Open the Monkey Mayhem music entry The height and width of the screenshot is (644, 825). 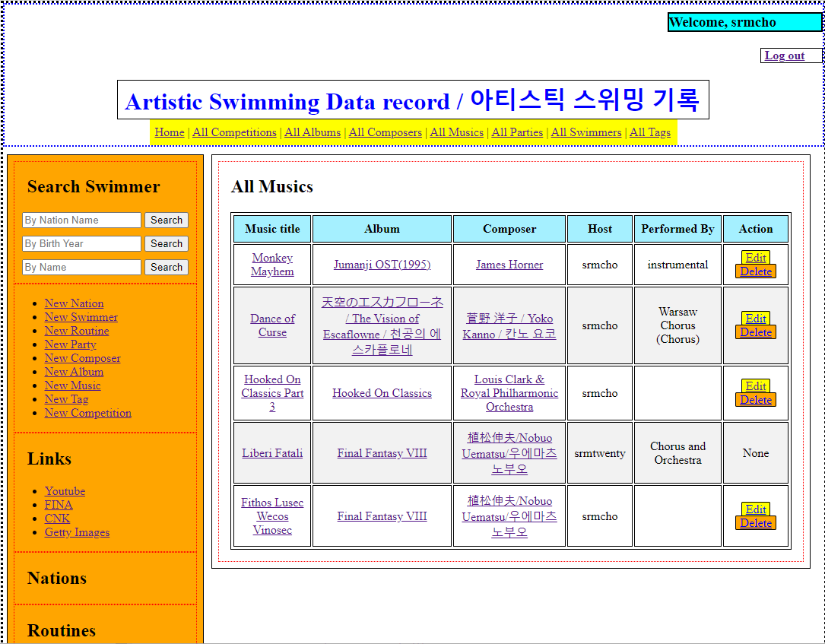[271, 264]
